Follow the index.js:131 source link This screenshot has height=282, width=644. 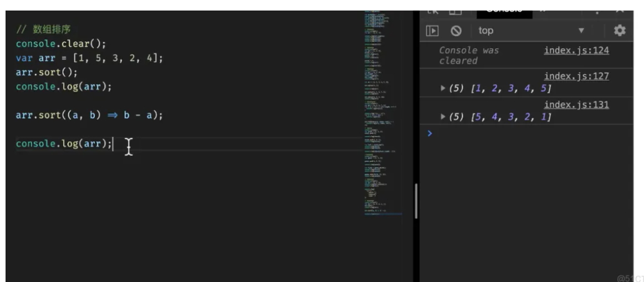(x=576, y=105)
